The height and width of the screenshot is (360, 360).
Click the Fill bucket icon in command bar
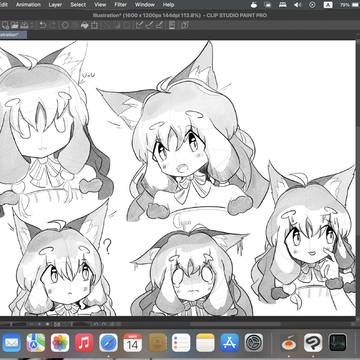point(85,25)
